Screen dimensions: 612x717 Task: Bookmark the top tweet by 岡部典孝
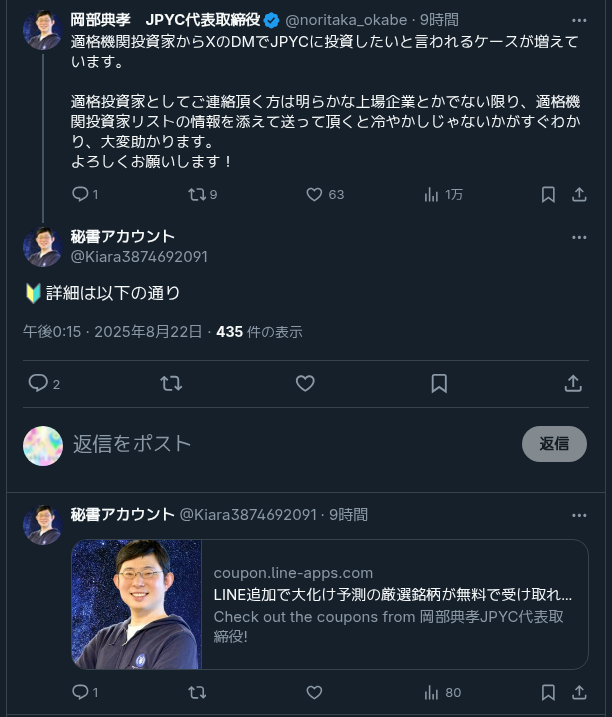pos(548,194)
